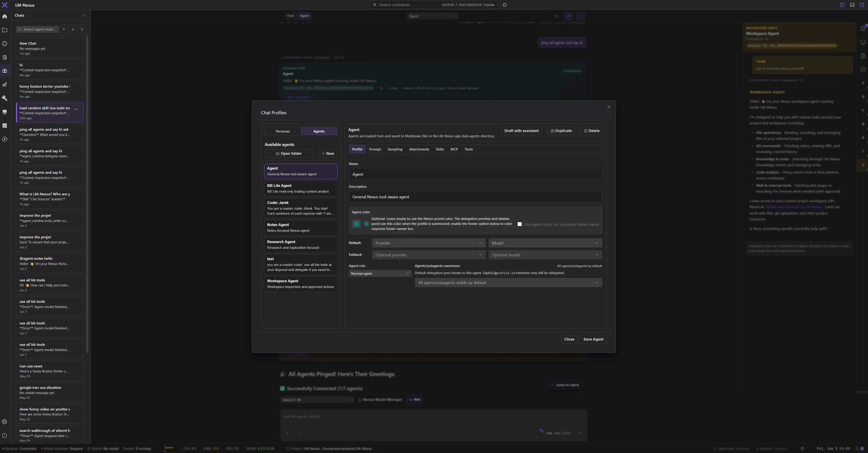Click the teal color preview circle
The image size is (868, 453).
click(367, 224)
